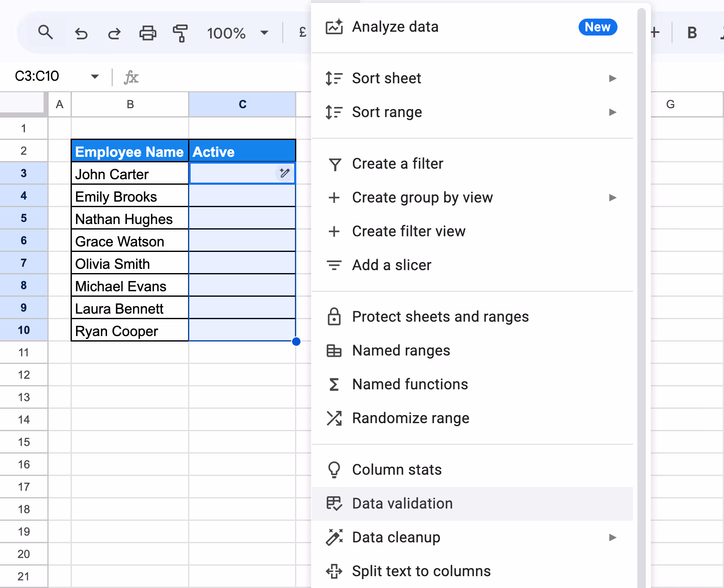The height and width of the screenshot is (588, 724).
Task: Open the search tool
Action: (46, 33)
